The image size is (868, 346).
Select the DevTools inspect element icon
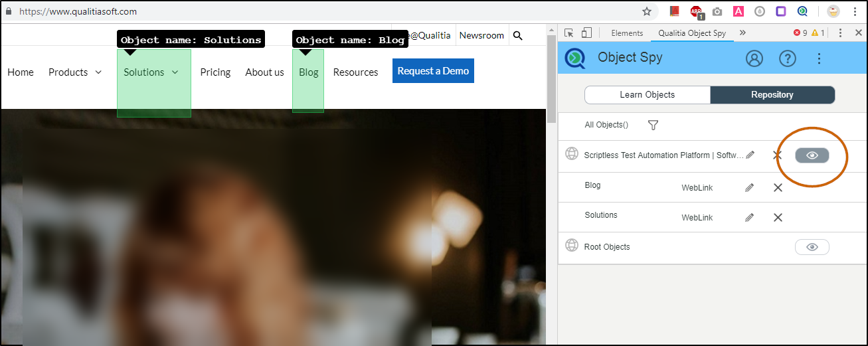coord(569,33)
